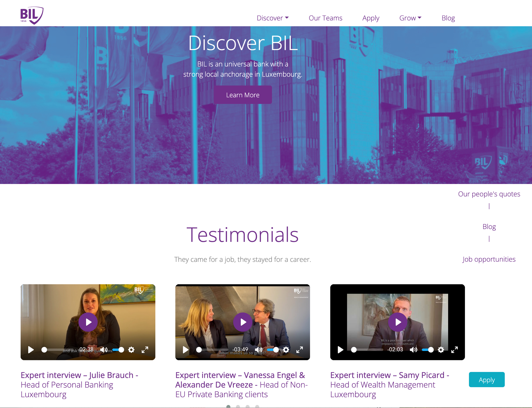The width and height of the screenshot is (532, 408).
Task: Click small play control on Samy Picard video
Action: point(341,350)
